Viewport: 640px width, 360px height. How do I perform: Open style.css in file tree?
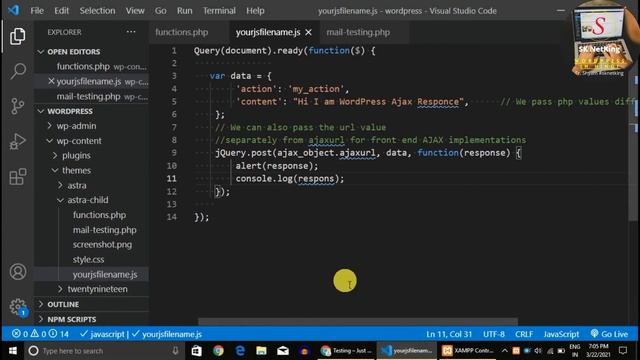[x=88, y=259]
